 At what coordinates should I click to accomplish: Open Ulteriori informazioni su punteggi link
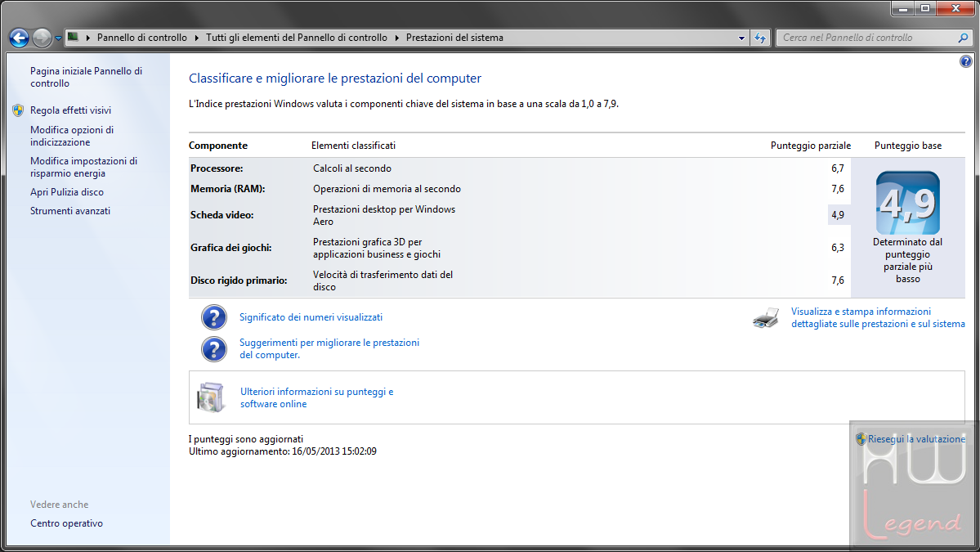coord(317,397)
